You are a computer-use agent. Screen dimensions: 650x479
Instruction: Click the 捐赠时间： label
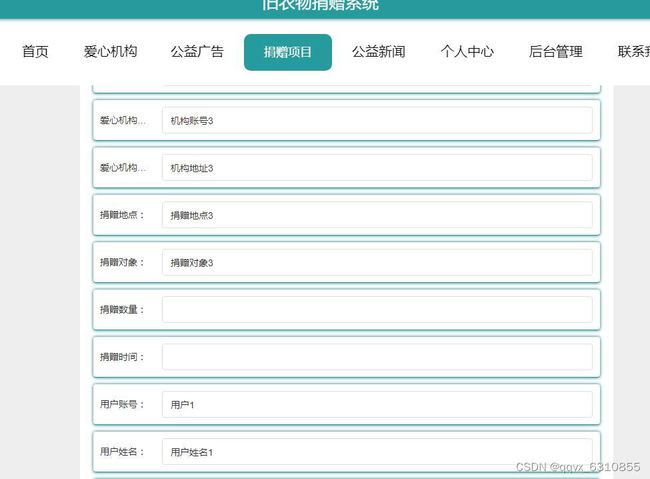click(122, 357)
